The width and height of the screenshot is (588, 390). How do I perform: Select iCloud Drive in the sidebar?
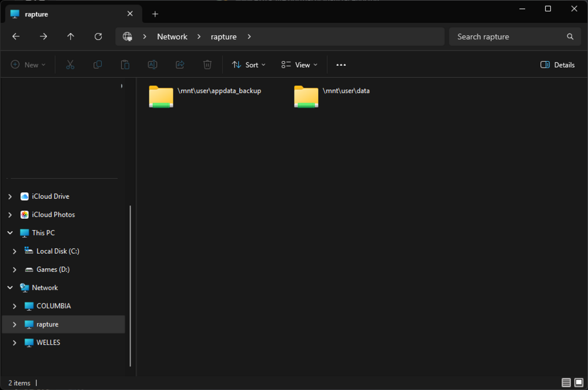(x=51, y=196)
